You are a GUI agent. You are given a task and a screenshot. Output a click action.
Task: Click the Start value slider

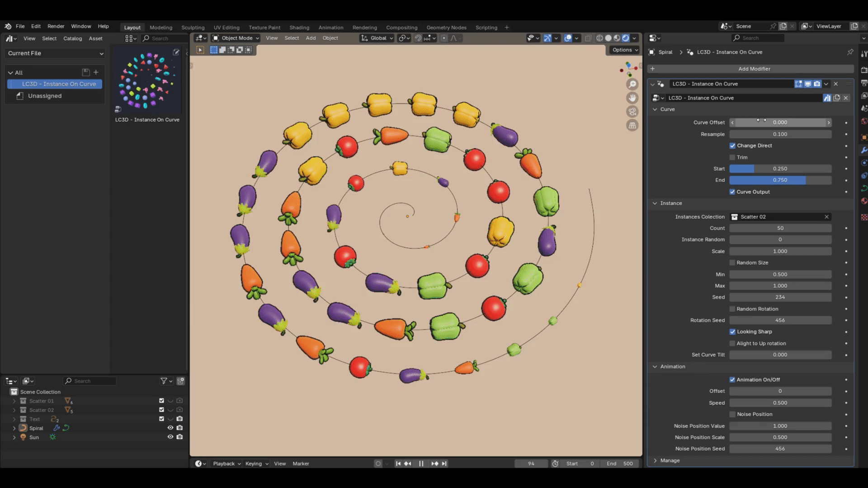pos(780,169)
